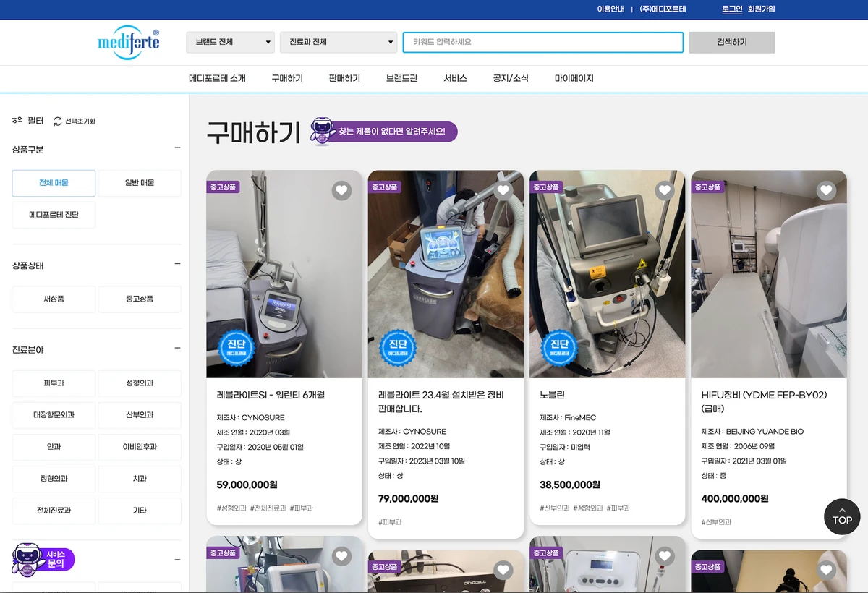
Task: Click the 로그인 link
Action: [x=732, y=9]
